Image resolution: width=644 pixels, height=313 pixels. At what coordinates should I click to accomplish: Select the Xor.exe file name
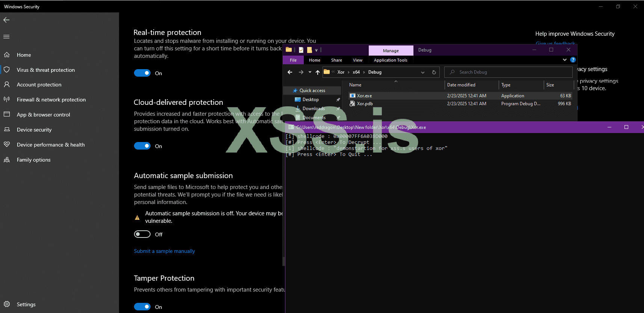click(x=365, y=96)
